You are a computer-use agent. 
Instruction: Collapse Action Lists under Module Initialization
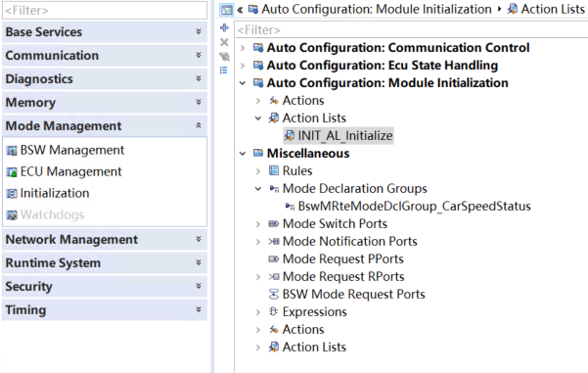pyautogui.click(x=258, y=118)
